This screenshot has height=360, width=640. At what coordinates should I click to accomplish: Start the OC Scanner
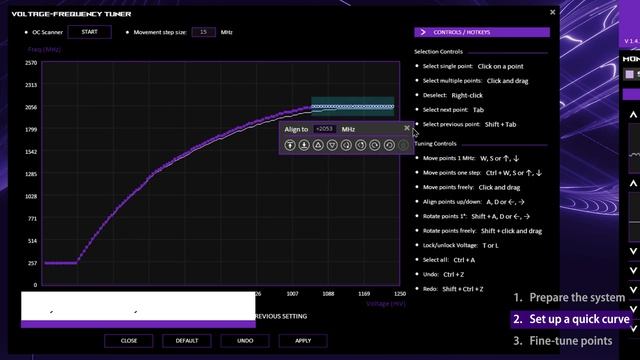89,32
